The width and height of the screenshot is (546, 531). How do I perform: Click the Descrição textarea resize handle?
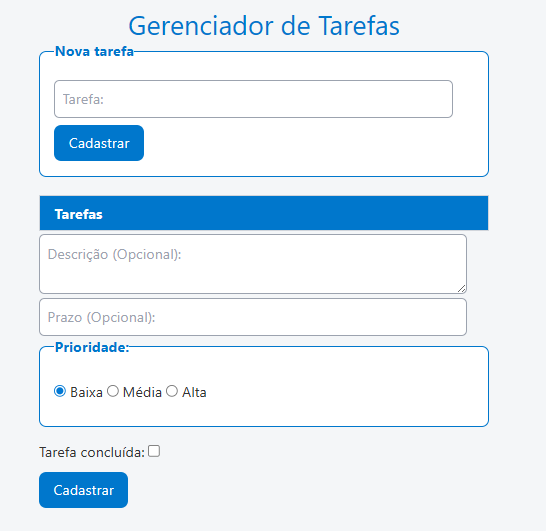(x=461, y=288)
